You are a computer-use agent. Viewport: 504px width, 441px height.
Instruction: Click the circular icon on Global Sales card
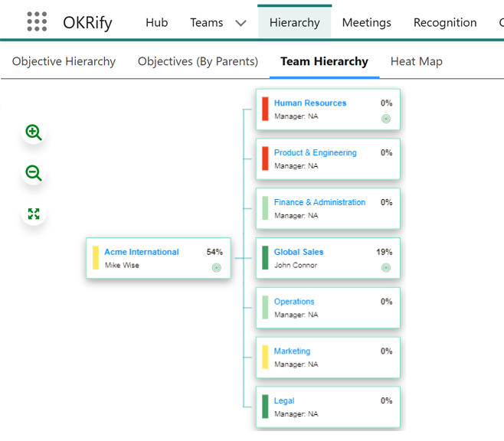click(x=386, y=267)
